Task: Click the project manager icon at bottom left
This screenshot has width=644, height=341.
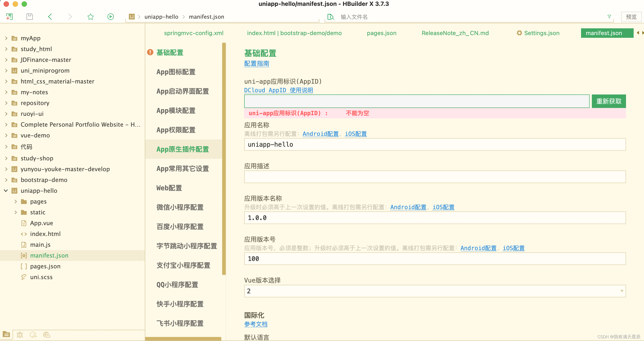Action: coord(6,334)
